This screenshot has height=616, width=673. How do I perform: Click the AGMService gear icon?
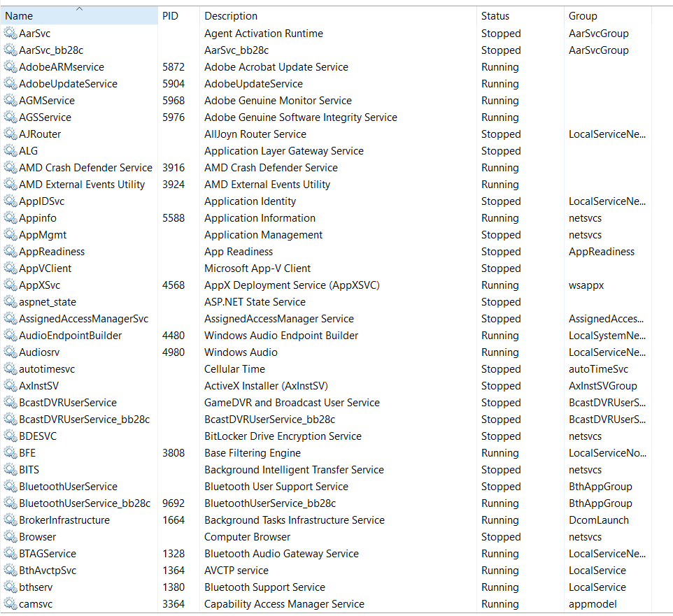click(10, 100)
